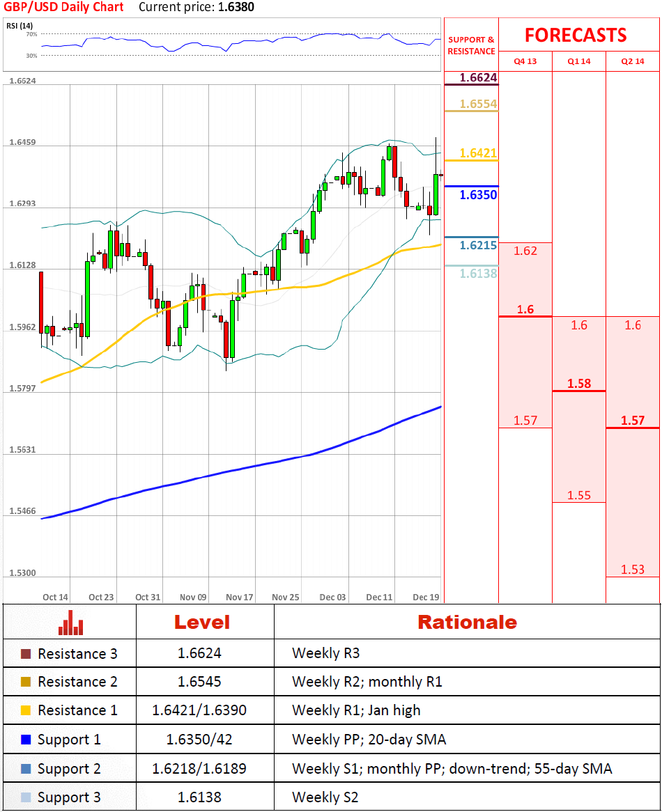Click the bold 1.58 value in Q1 14 forecast
Image resolution: width=662 pixels, height=812 pixels.
pyautogui.click(x=579, y=384)
